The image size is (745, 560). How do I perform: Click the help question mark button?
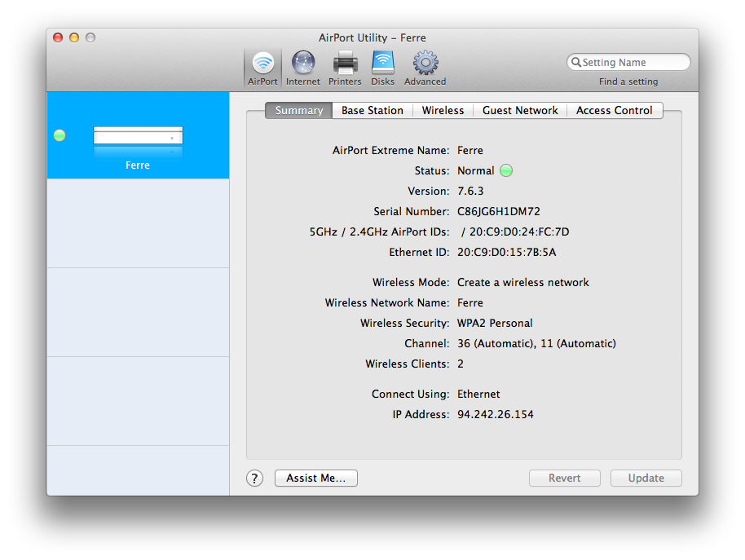(x=254, y=478)
